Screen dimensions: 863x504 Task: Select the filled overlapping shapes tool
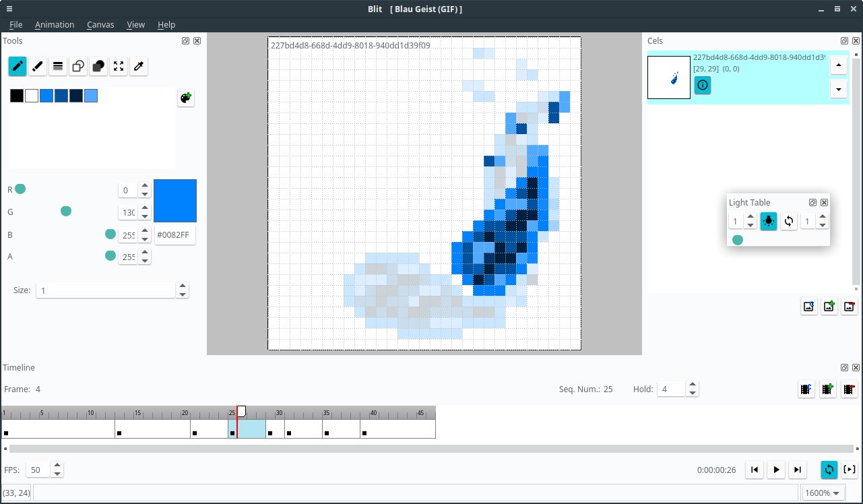98,66
